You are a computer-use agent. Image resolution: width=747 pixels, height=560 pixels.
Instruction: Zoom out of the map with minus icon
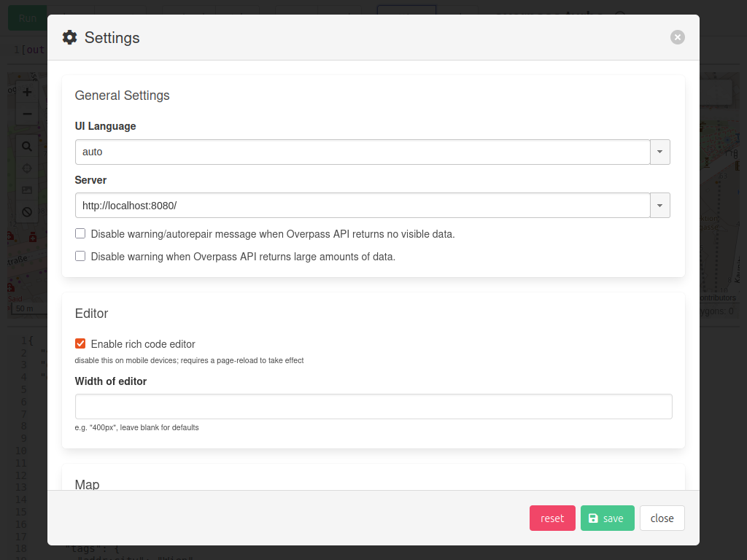[x=27, y=114]
